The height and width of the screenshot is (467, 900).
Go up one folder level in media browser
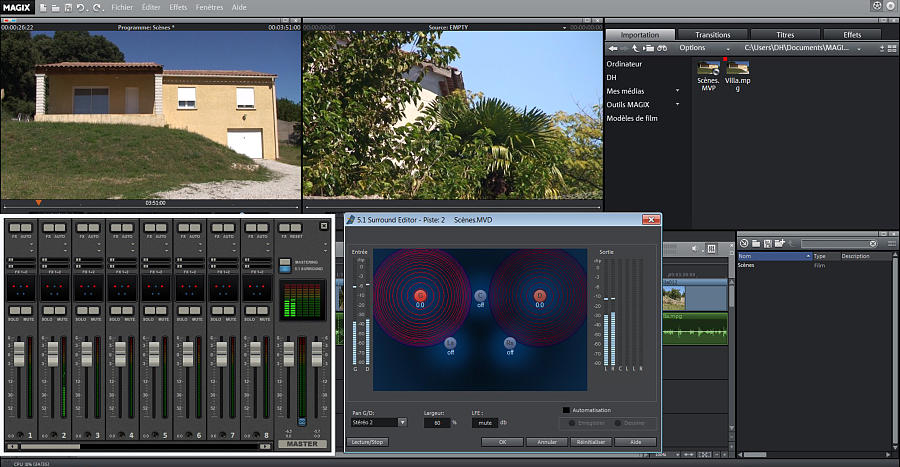click(x=635, y=48)
